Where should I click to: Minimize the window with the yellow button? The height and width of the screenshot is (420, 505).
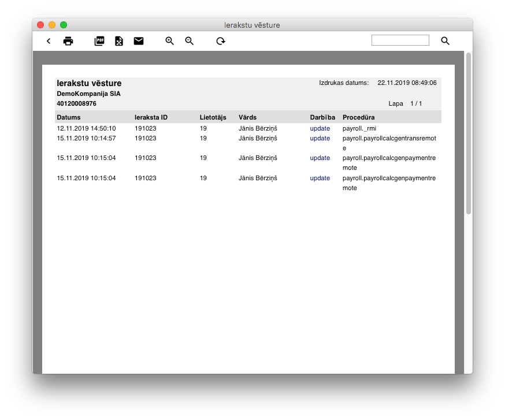(x=52, y=25)
